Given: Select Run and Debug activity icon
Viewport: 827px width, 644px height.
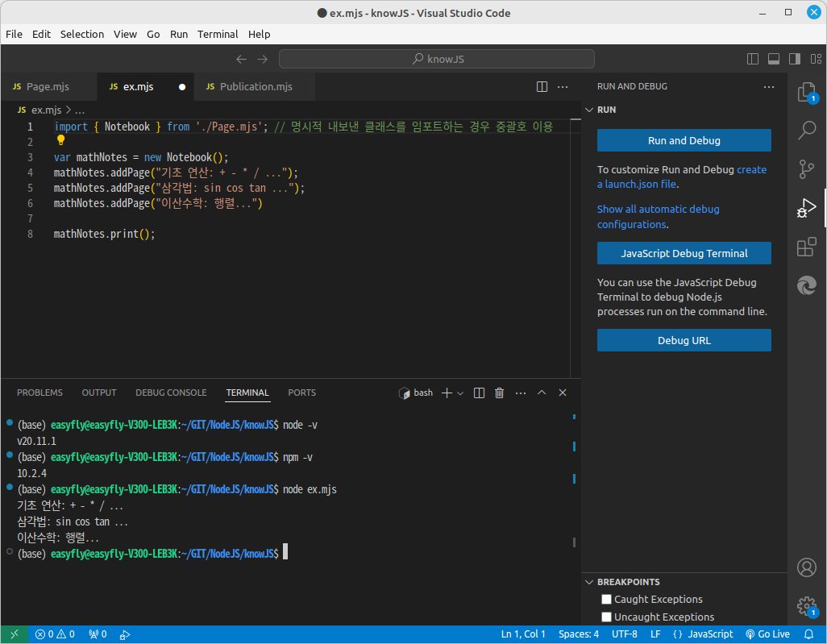Looking at the screenshot, I should tap(806, 208).
